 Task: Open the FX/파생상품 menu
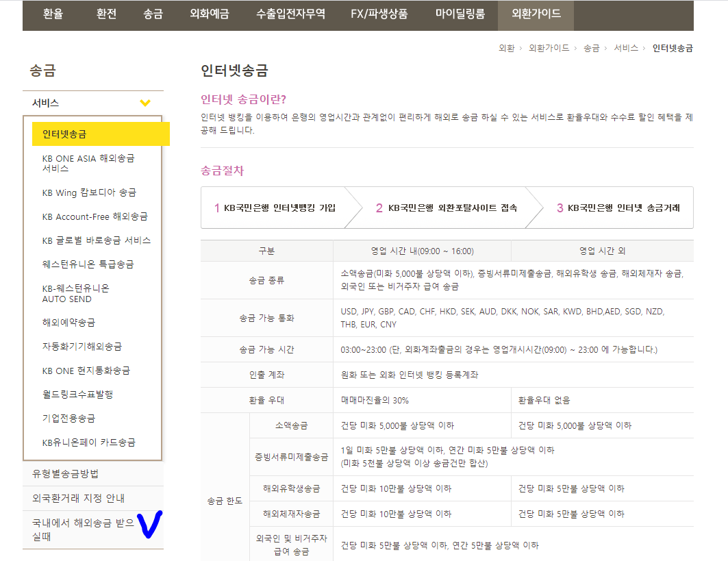379,14
